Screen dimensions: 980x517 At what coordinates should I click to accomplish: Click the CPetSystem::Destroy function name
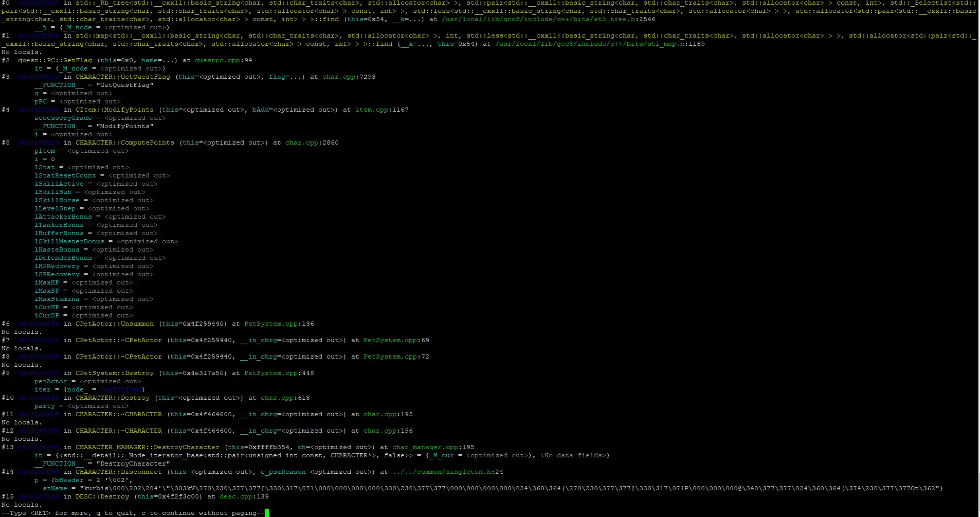[115, 373]
